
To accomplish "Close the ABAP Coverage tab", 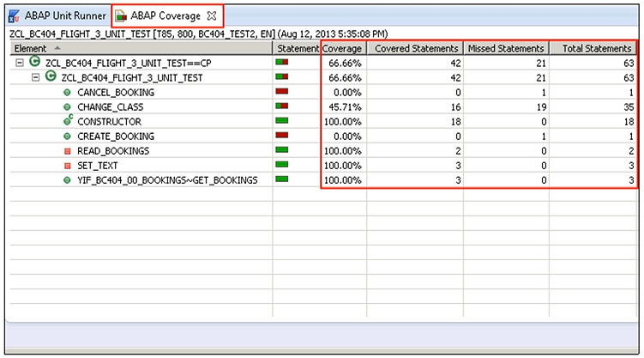I will (211, 15).
